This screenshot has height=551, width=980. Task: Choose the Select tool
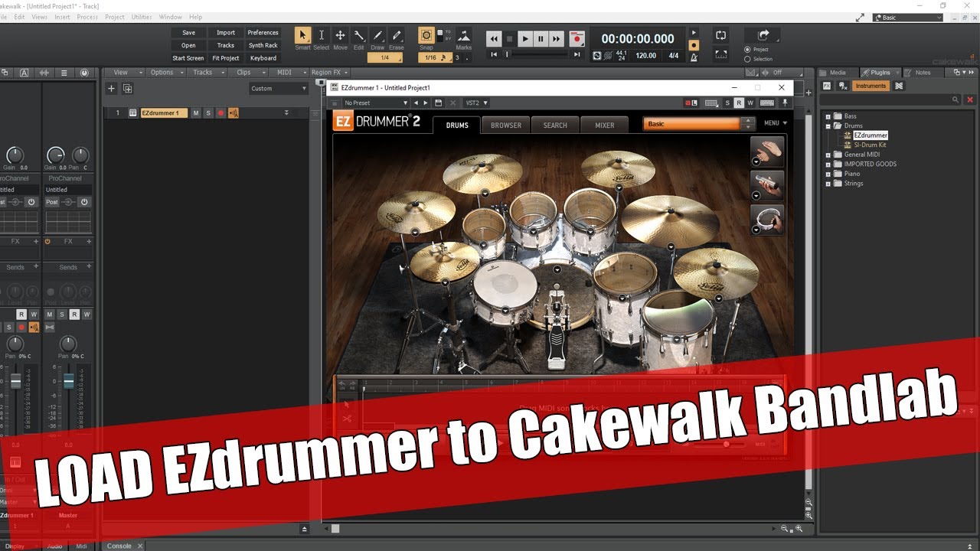(321, 35)
